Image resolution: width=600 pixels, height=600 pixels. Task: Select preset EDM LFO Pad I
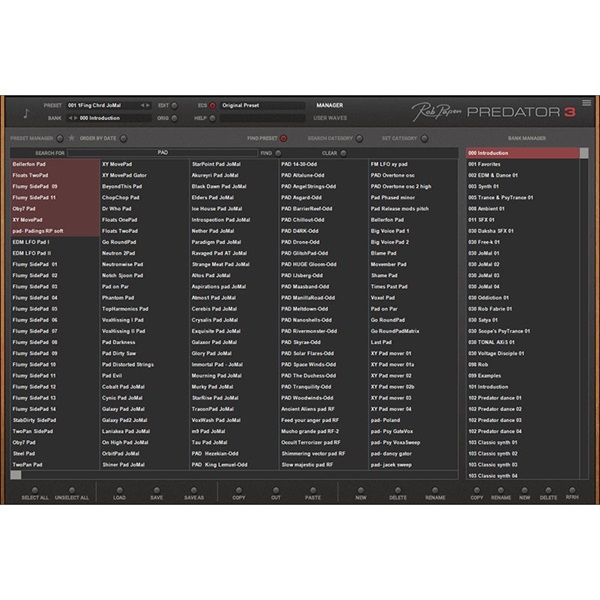click(x=55, y=242)
